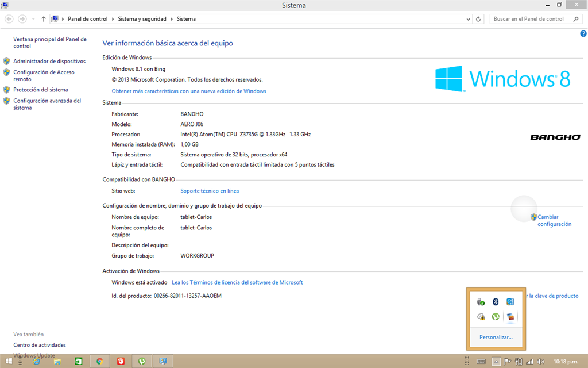Open the recent locations dropdown arrow

click(x=33, y=19)
